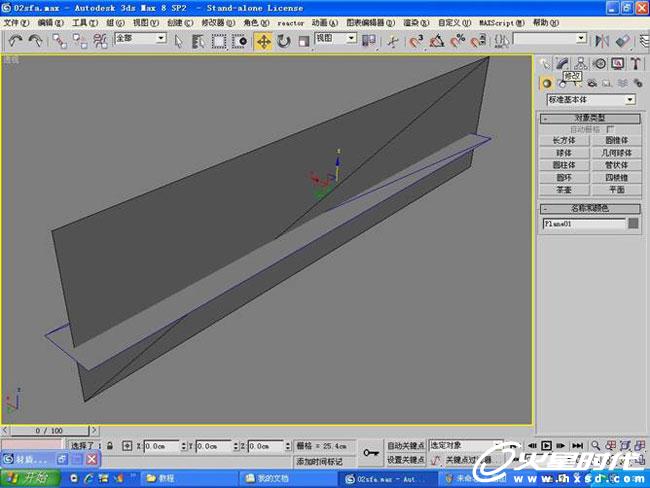Activate the Select Object arrow tool
This screenshot has height=488, width=650.
coord(179,41)
